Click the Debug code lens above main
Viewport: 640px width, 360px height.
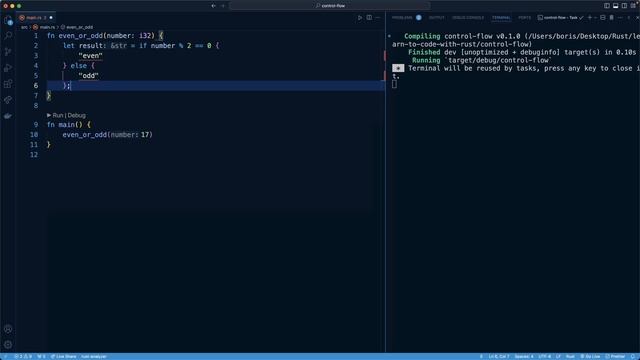pos(76,116)
